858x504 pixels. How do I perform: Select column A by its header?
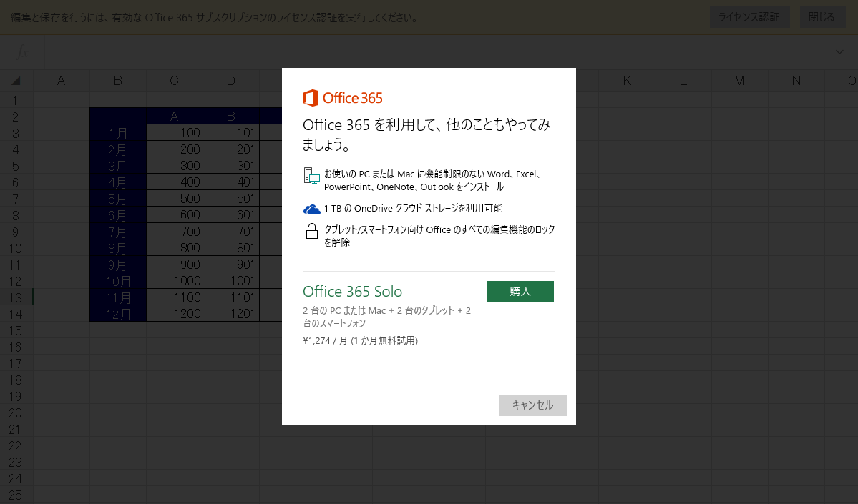pos(62,81)
